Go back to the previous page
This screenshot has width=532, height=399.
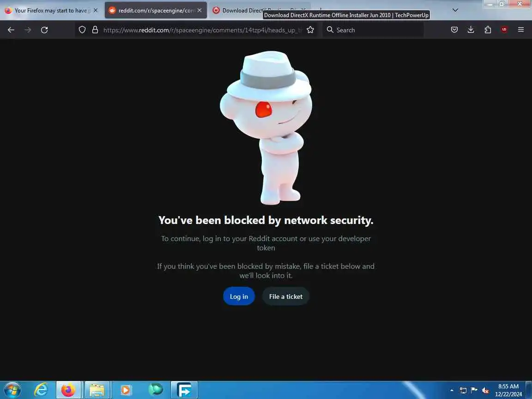point(11,30)
